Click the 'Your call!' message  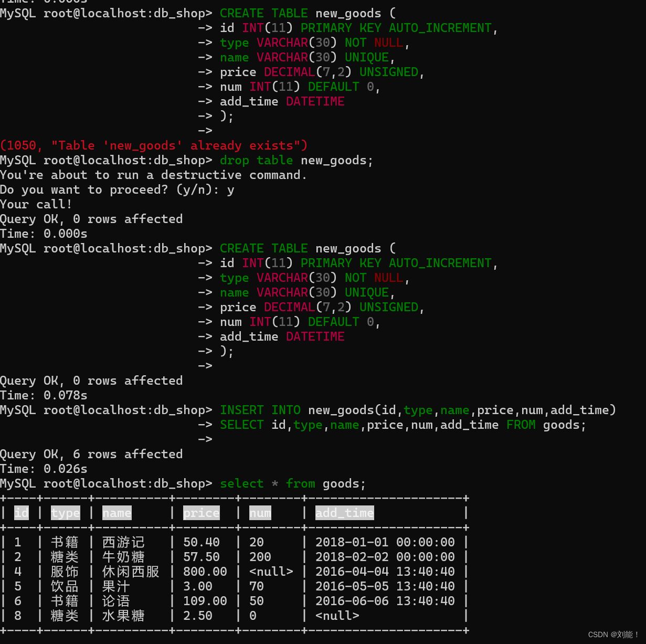pos(36,204)
